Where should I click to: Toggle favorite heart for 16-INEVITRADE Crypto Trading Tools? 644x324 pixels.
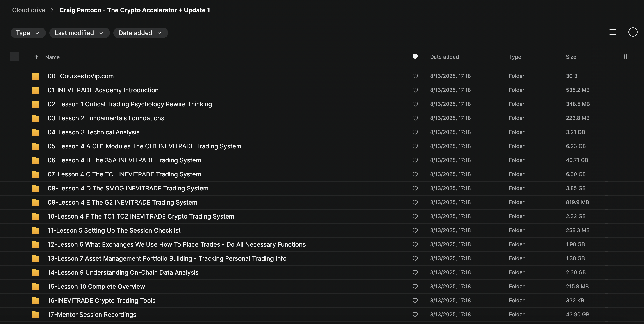click(415, 301)
